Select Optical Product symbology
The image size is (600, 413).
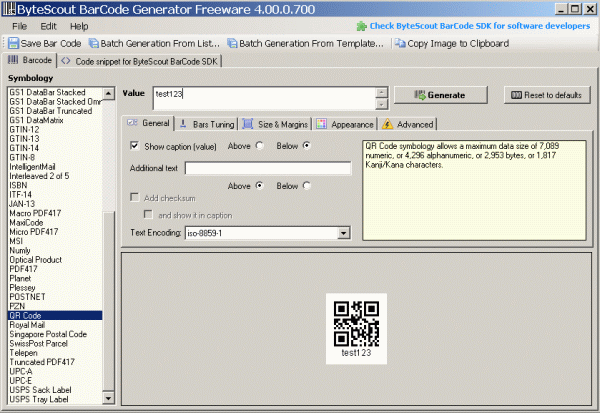click(36, 260)
